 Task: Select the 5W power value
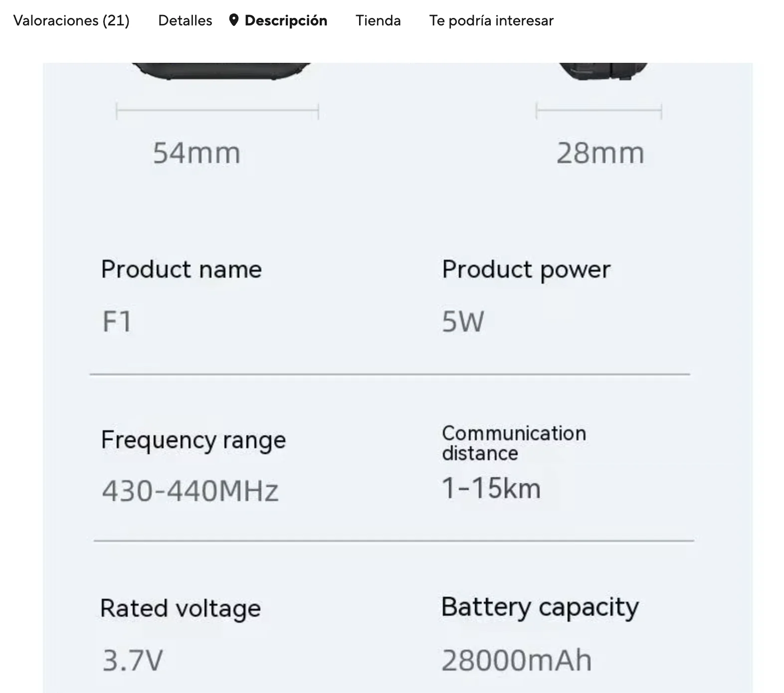pyautogui.click(x=463, y=322)
